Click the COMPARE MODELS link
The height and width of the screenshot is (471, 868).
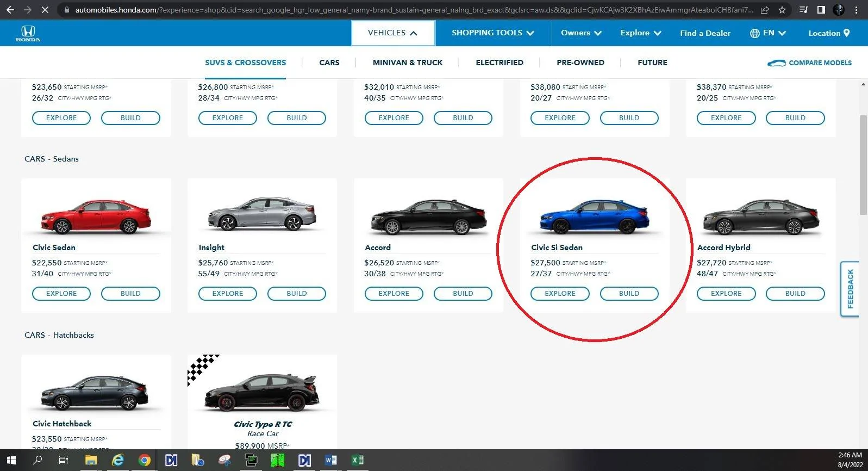click(x=820, y=63)
